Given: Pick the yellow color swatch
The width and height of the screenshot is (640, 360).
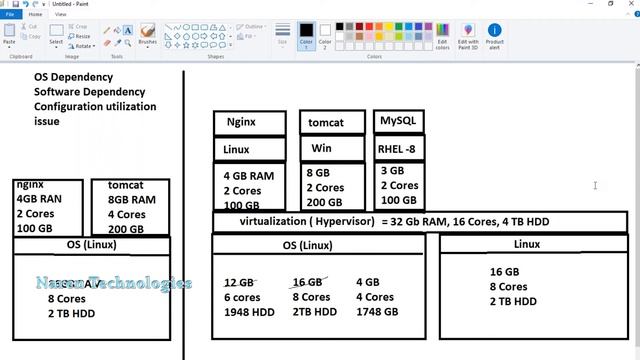Looking at the screenshot, I should coord(389,27).
